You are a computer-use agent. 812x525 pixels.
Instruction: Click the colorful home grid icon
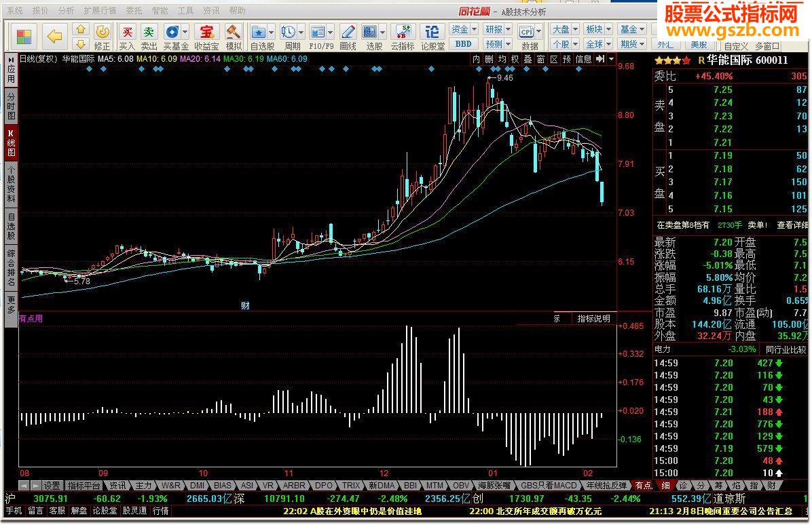24,36
